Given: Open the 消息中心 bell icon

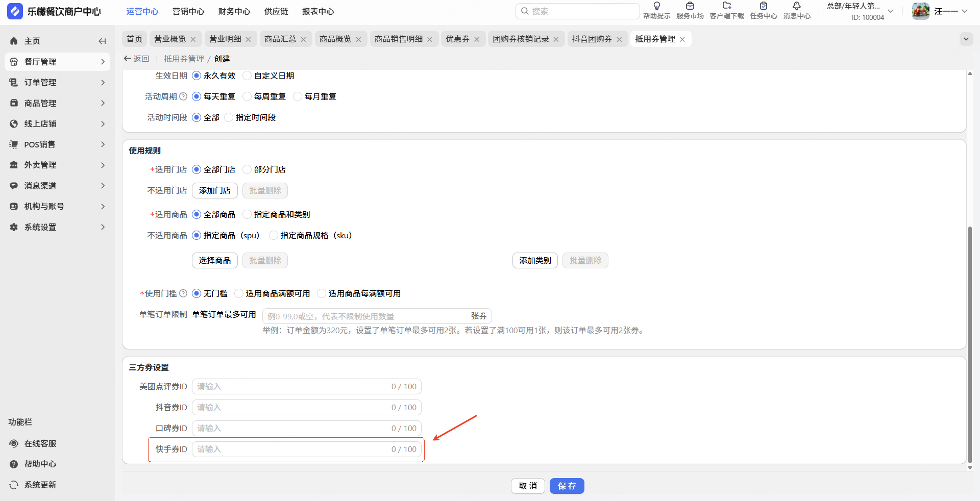Looking at the screenshot, I should click(796, 6).
